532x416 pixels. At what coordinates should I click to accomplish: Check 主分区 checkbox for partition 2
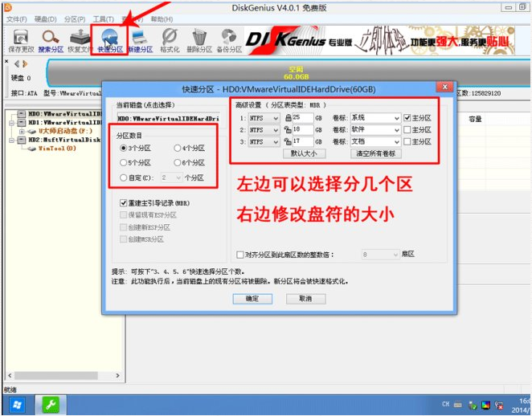click(x=407, y=130)
